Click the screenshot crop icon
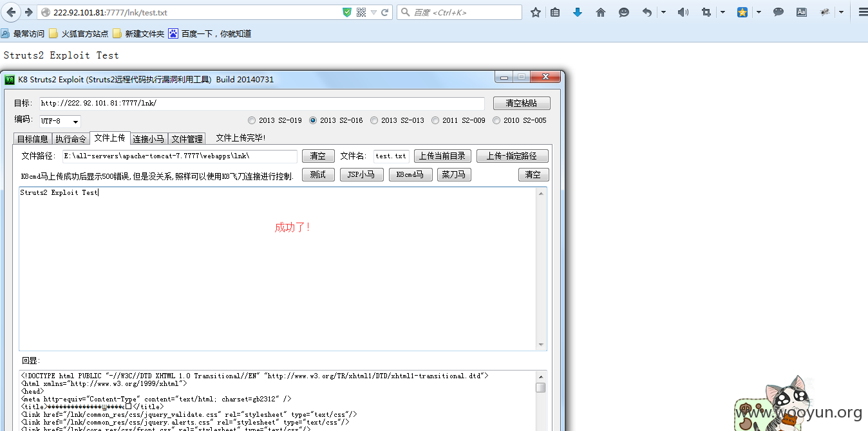The image size is (868, 431). (706, 12)
